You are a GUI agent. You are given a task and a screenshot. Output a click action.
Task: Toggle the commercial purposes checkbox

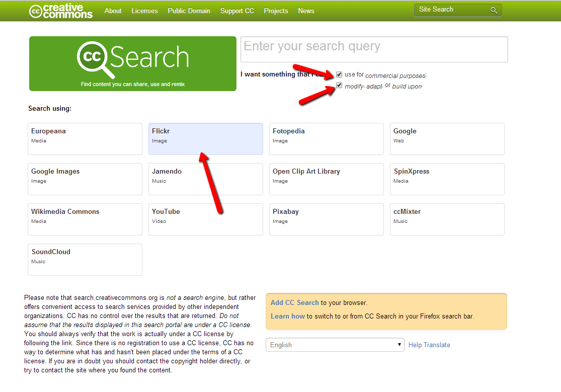tap(339, 74)
